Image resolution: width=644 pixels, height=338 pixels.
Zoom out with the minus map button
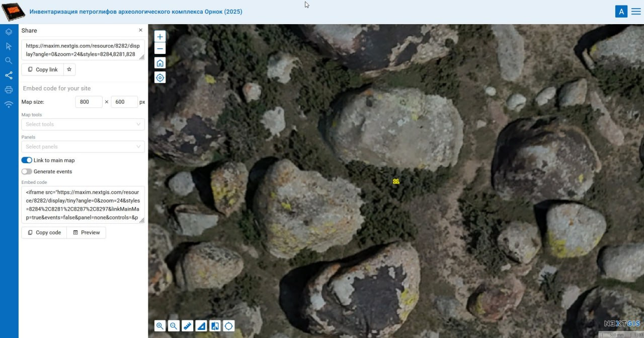[x=160, y=49]
